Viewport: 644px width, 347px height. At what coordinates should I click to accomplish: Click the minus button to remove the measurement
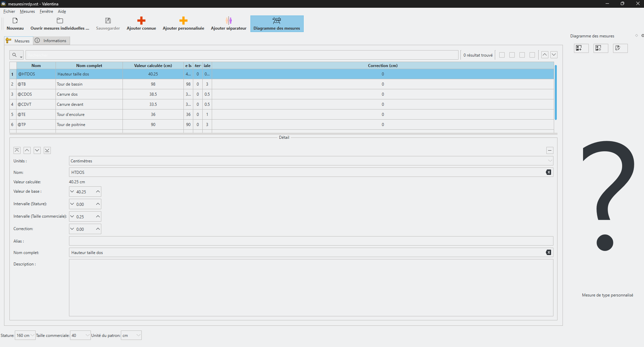tap(549, 151)
